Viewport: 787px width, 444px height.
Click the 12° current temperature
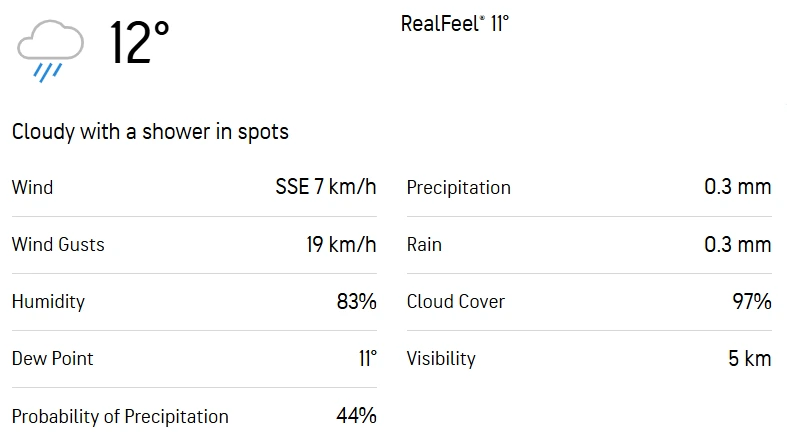[x=139, y=43]
